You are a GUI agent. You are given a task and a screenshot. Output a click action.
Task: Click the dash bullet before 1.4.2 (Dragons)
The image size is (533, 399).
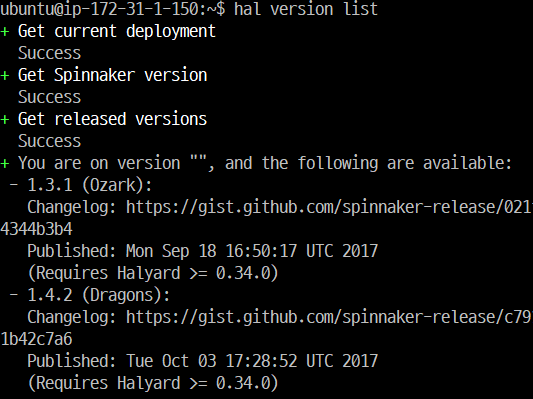click(14, 296)
